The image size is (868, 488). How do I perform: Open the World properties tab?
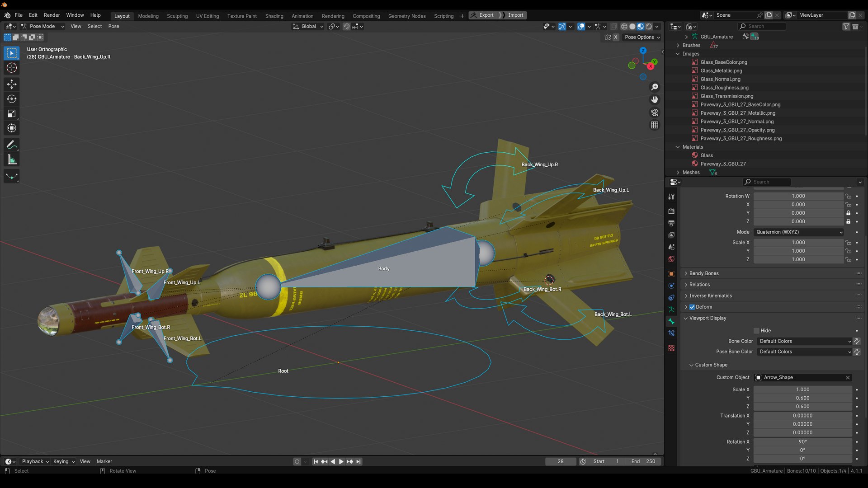click(x=671, y=259)
